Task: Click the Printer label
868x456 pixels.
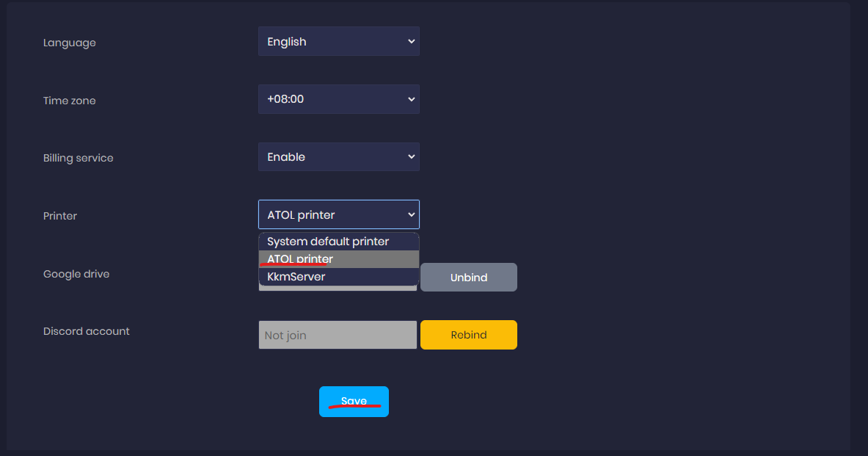Action: [x=60, y=216]
